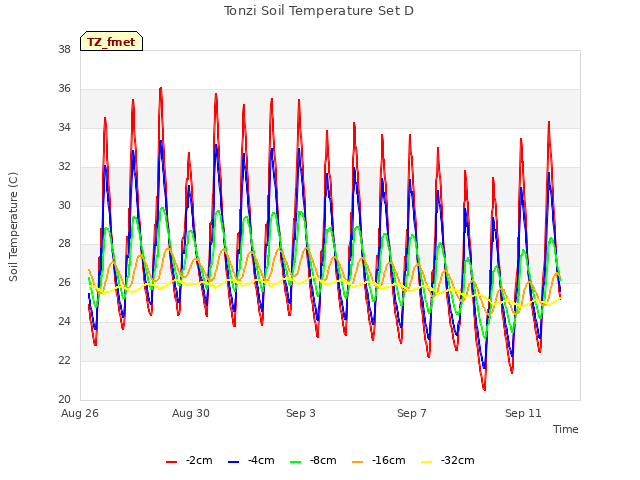Image resolution: width=640 pixels, height=480 pixels.
Task: Click the blue -4cm legend swatch
Action: 233,462
